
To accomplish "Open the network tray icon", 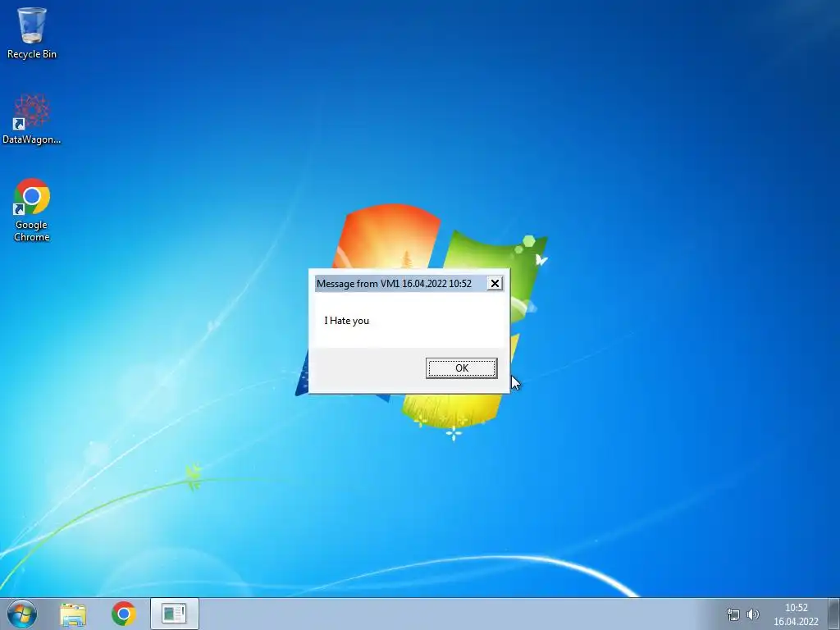I will pyautogui.click(x=733, y=614).
